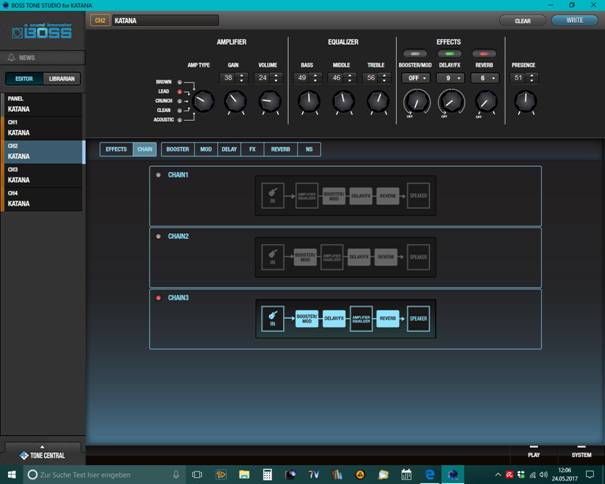The image size is (605, 484).
Task: Open Microsoft Edge from taskbar
Action: coord(429,474)
